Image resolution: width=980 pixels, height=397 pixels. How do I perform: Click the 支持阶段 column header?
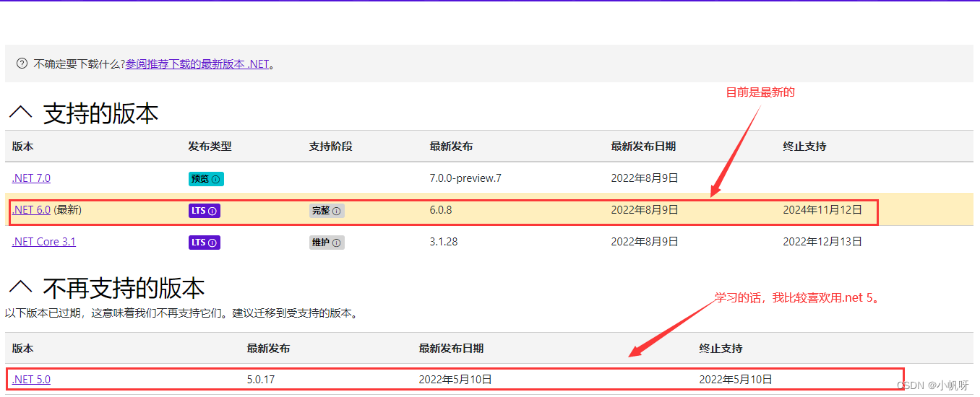point(331,147)
